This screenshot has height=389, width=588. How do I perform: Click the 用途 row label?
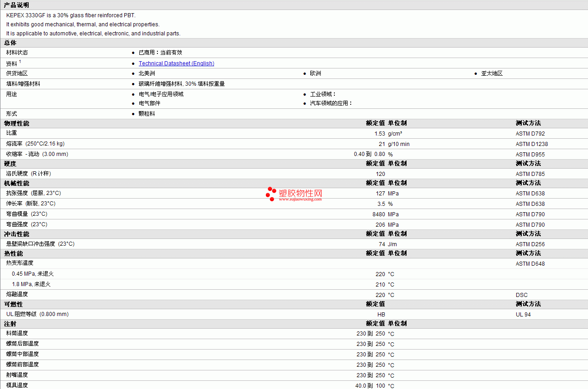pos(11,94)
